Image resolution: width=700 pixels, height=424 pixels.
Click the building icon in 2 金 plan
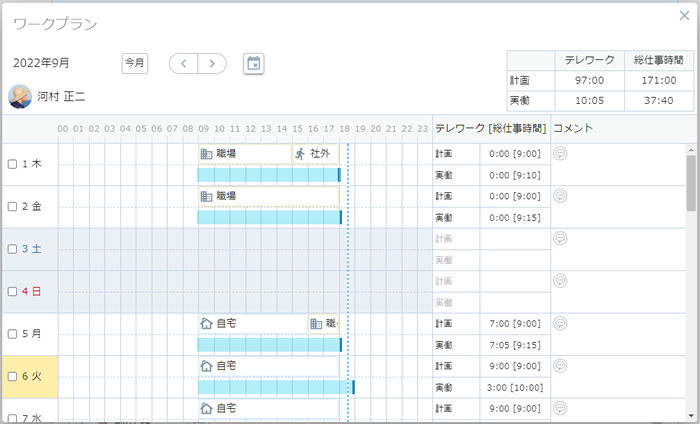(x=206, y=196)
